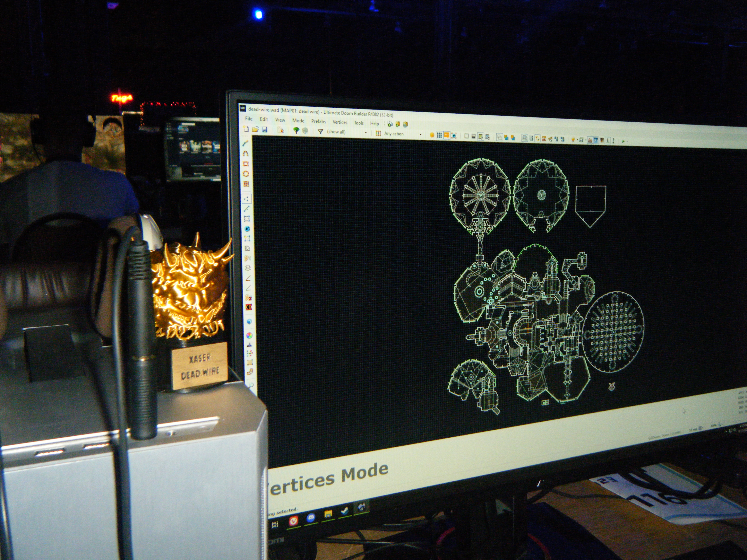Click merge geometry overlapping squares icon

click(507, 137)
